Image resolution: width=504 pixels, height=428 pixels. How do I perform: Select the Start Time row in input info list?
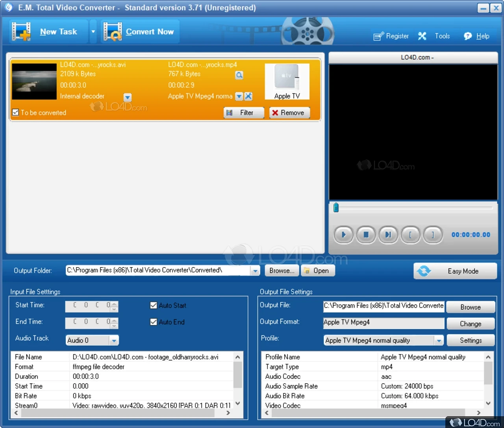[x=122, y=386]
